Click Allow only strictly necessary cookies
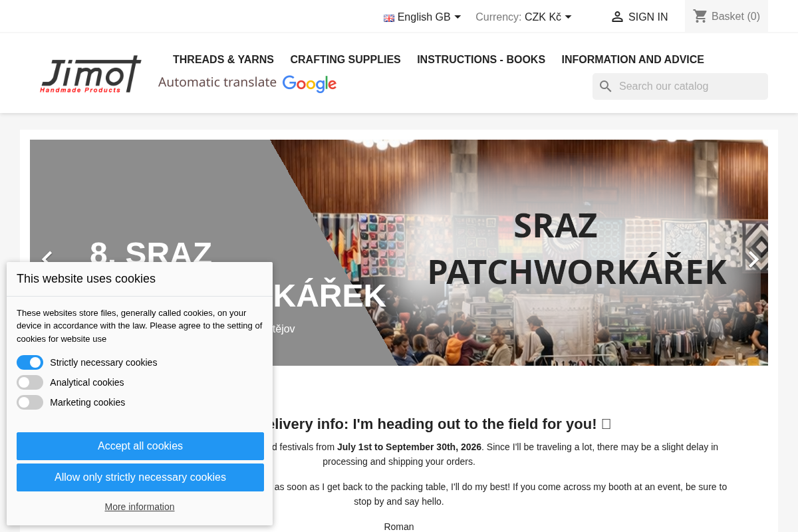This screenshot has height=532, width=798. click(x=140, y=477)
